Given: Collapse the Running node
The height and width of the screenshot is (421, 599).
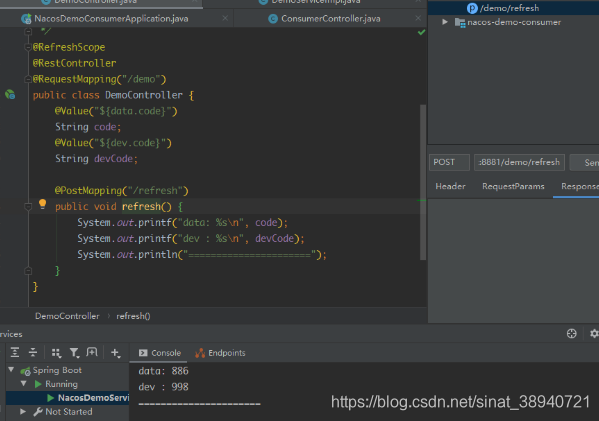Looking at the screenshot, I should click(x=24, y=384).
